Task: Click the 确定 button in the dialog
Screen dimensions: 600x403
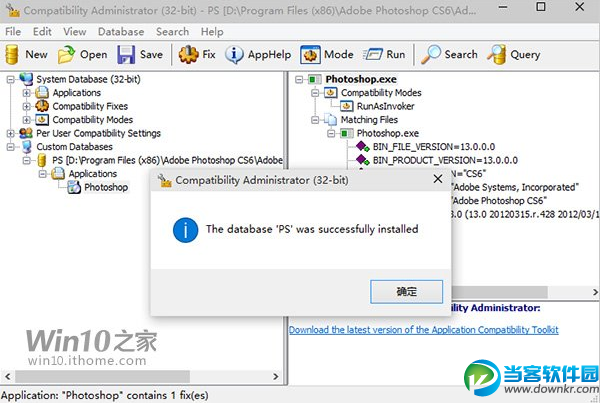Action: click(x=406, y=292)
